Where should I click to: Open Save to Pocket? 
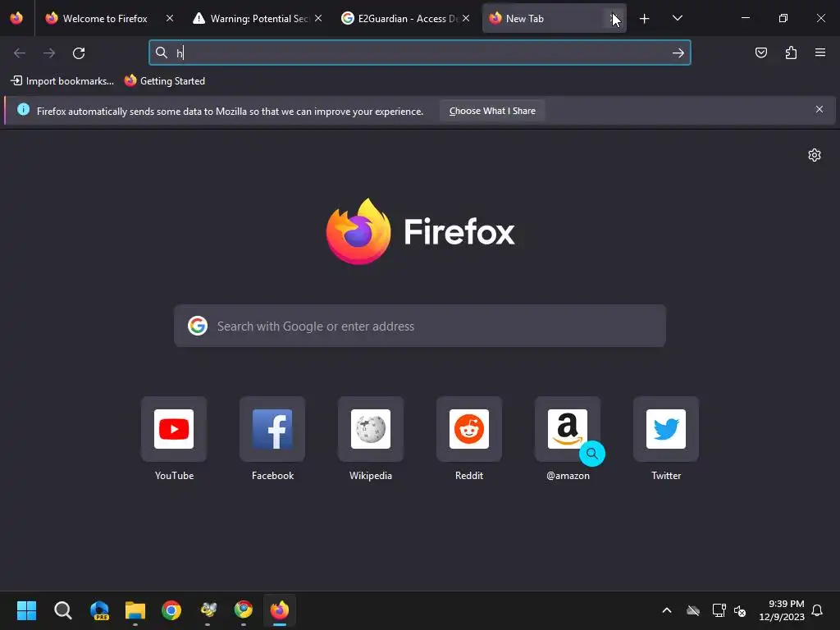point(761,52)
